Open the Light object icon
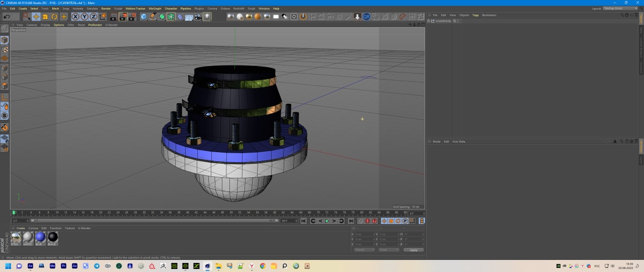Screen dimensions: 644x272 coord(207,17)
